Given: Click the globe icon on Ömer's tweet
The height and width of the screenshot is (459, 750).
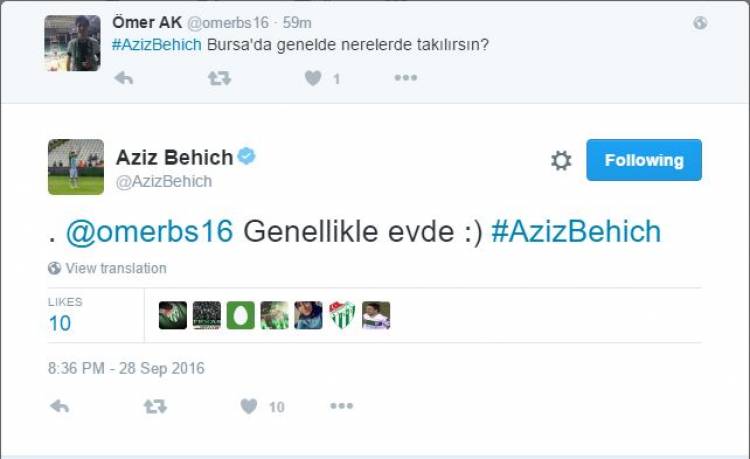Looking at the screenshot, I should (700, 23).
